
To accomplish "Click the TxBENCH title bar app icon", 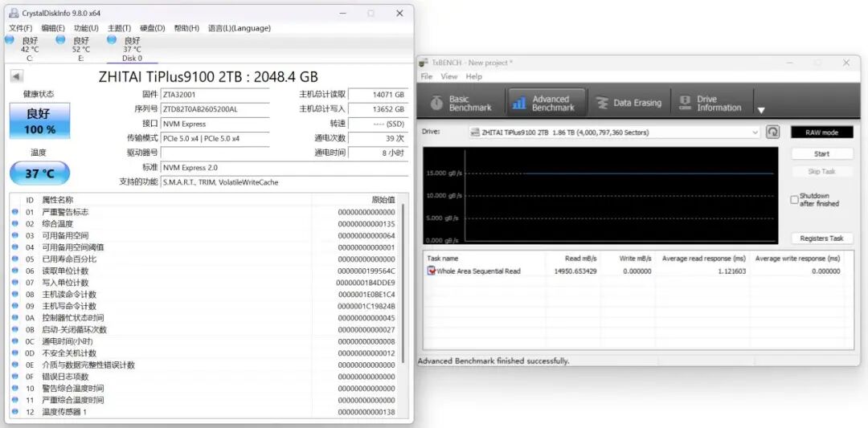I will coord(424,63).
